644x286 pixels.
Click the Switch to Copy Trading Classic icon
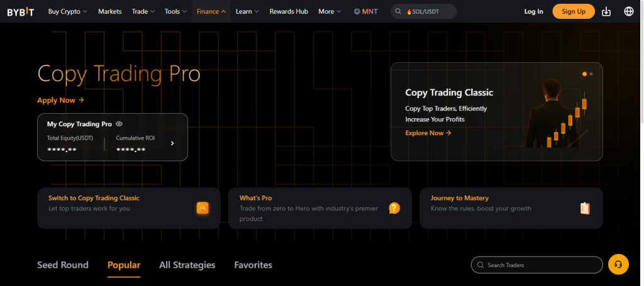(x=203, y=209)
